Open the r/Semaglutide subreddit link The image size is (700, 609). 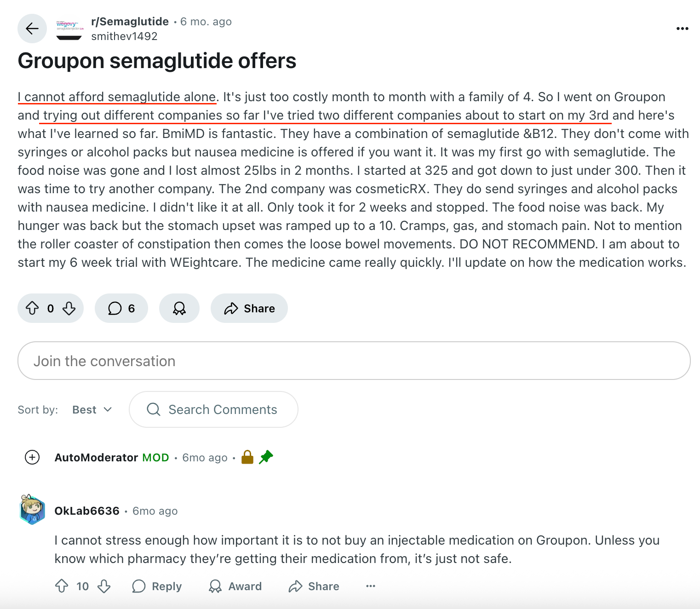point(130,22)
